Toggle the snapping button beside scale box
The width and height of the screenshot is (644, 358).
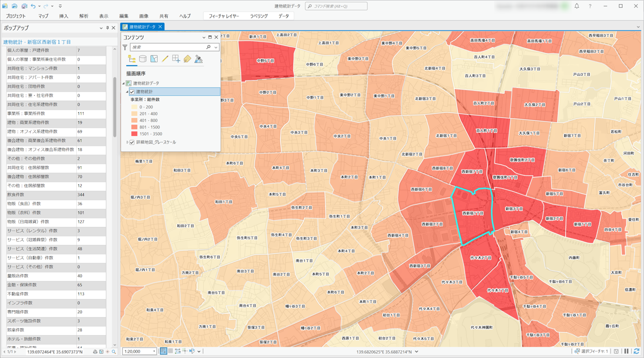point(163,352)
